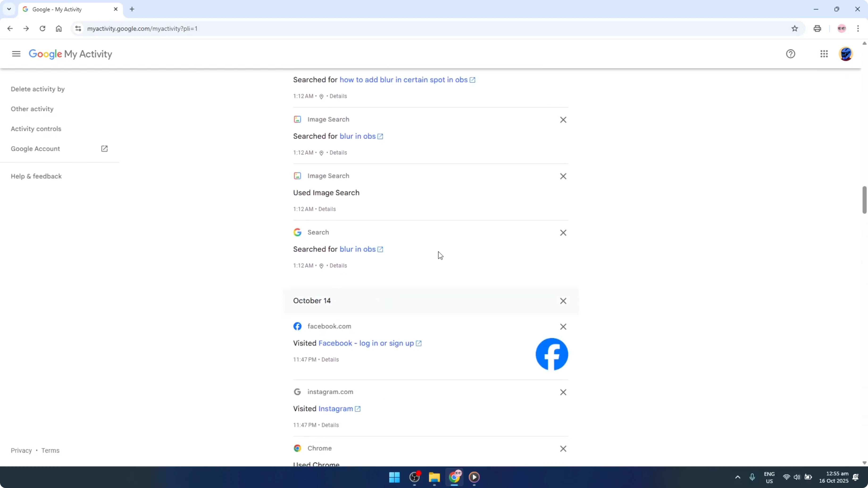Viewport: 868px width, 488px height.
Task: Click the browser home icon
Action: point(59,28)
